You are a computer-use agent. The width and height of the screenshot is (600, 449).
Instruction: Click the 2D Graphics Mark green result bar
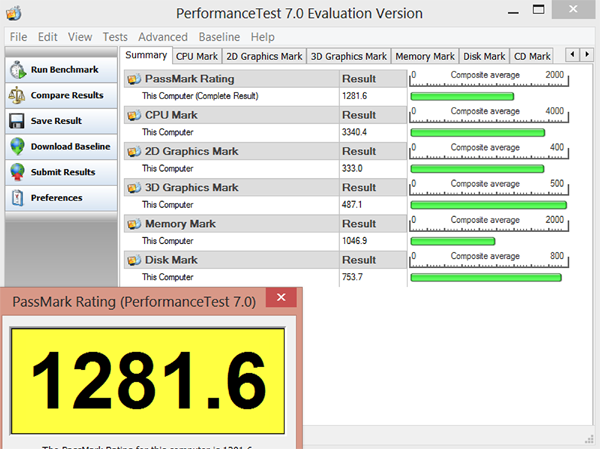pos(477,169)
